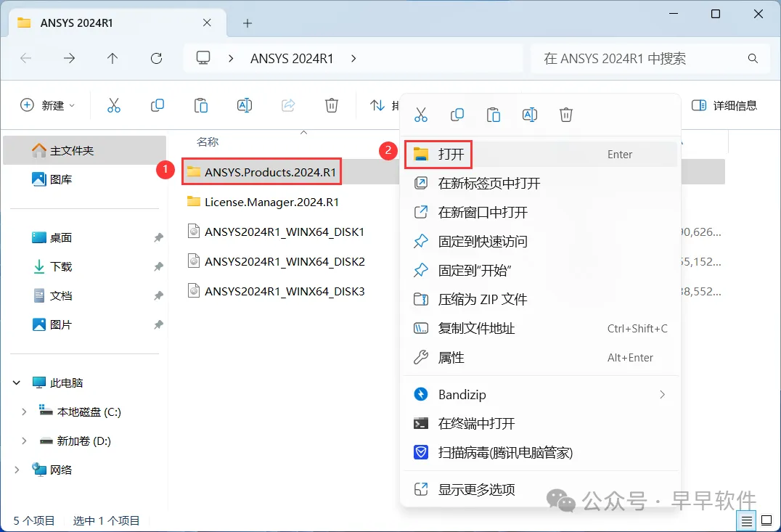781x532 pixels.
Task: Expand the 网络 tree node
Action: (17, 470)
